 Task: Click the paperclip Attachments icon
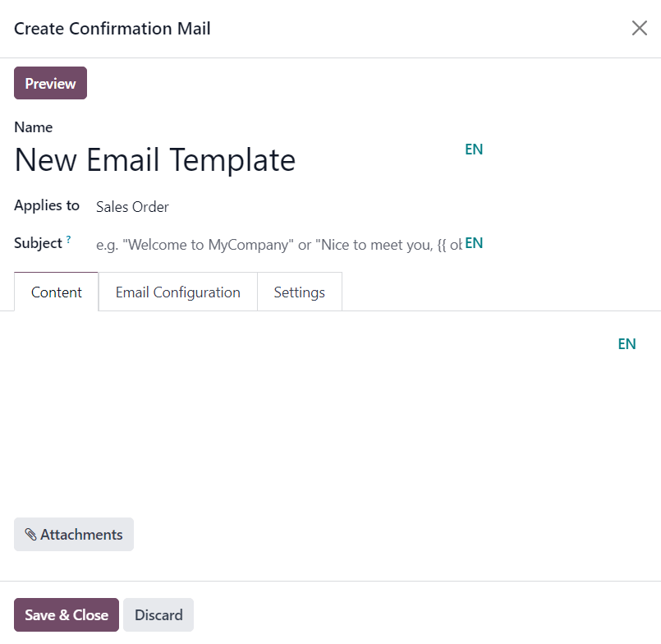pyautogui.click(x=30, y=534)
